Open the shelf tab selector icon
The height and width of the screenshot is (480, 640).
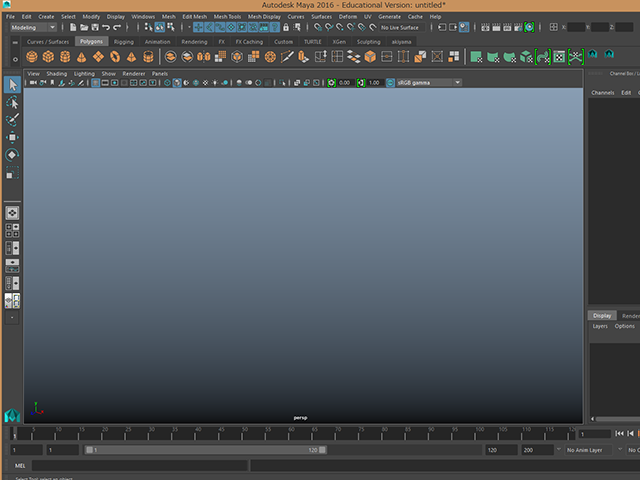tap(15, 42)
